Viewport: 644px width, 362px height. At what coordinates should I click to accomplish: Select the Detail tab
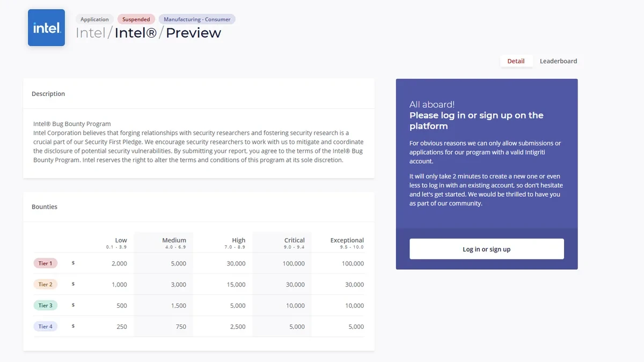pos(516,61)
